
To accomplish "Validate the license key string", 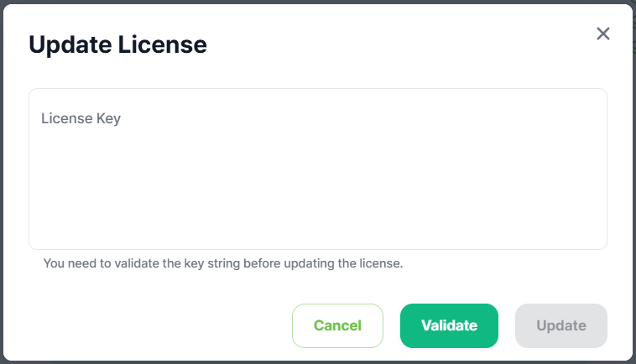I will point(449,325).
